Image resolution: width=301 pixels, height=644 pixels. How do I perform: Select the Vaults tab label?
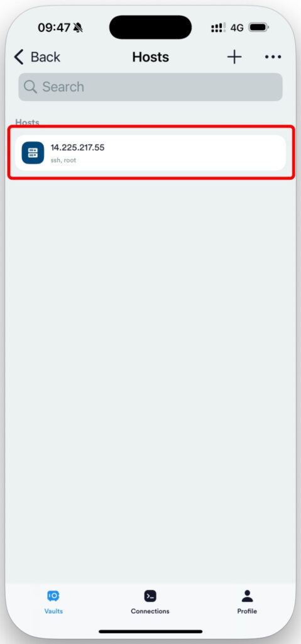coord(53,611)
